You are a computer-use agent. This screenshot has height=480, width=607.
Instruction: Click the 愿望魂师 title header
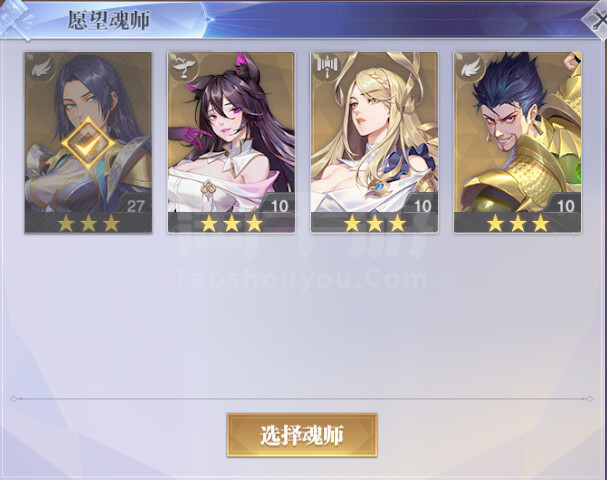[x=108, y=20]
